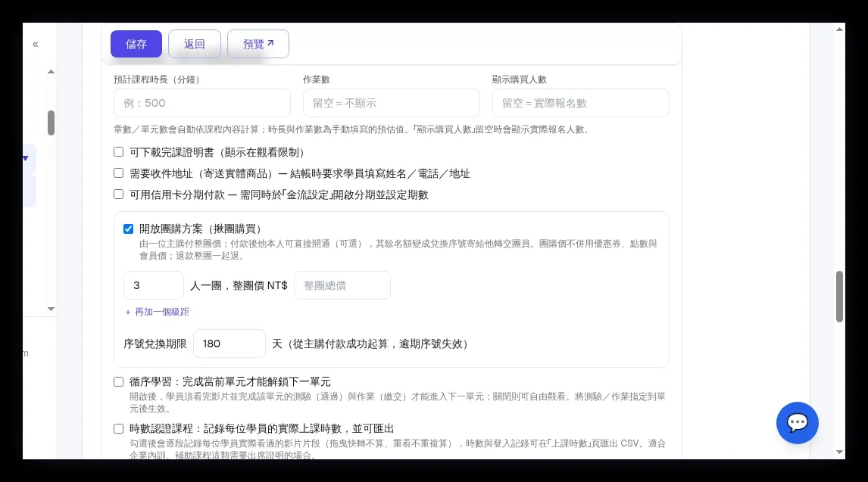Enable 時數認證課程 checkbox
Viewport: 868px width, 482px height.
point(118,429)
